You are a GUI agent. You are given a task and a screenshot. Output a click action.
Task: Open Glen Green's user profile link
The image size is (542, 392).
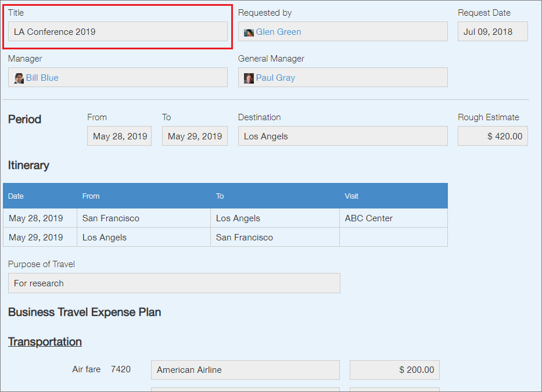click(x=278, y=32)
